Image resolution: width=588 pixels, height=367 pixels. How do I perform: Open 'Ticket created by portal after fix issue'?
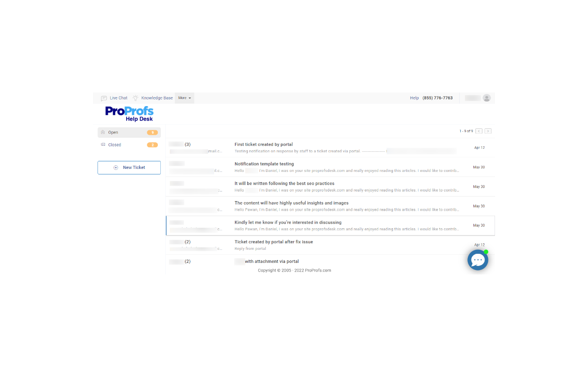coord(273,242)
